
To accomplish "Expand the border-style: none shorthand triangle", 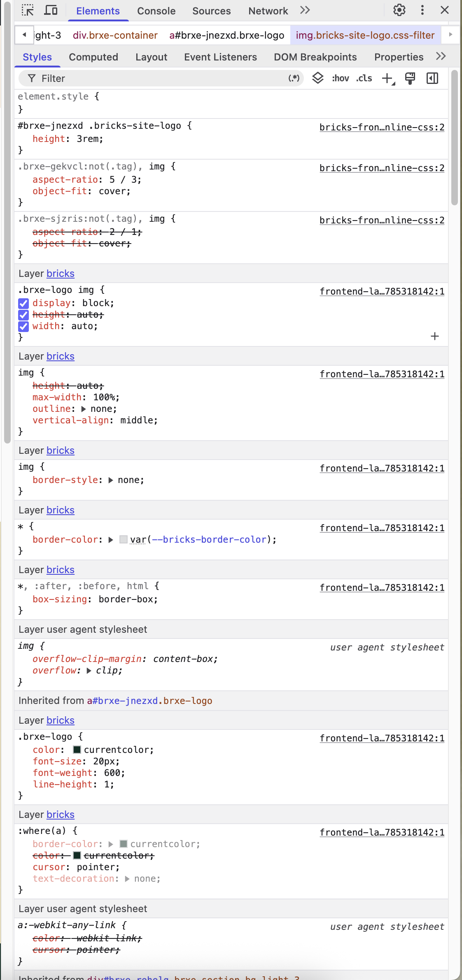I will (x=111, y=480).
